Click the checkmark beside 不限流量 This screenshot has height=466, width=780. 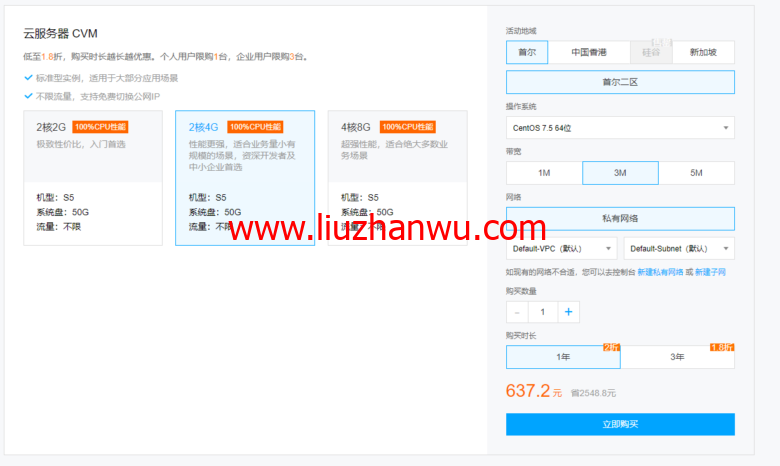pyautogui.click(x=28, y=96)
